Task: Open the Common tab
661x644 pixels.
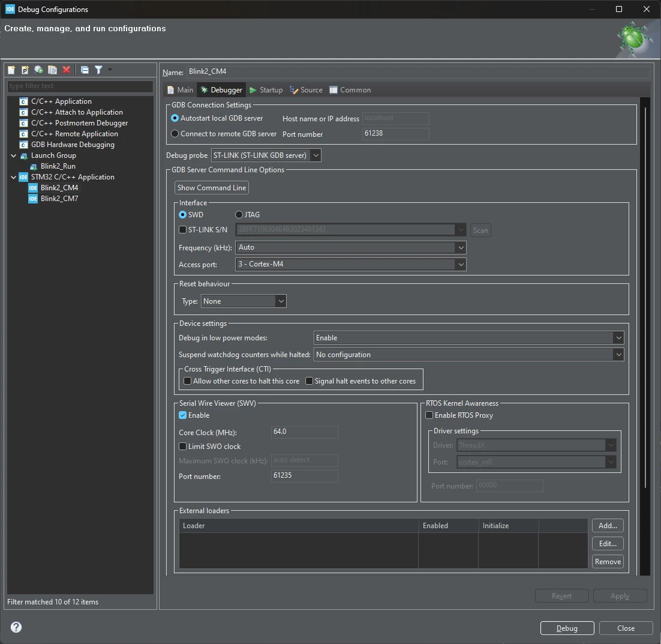Action: [350, 90]
